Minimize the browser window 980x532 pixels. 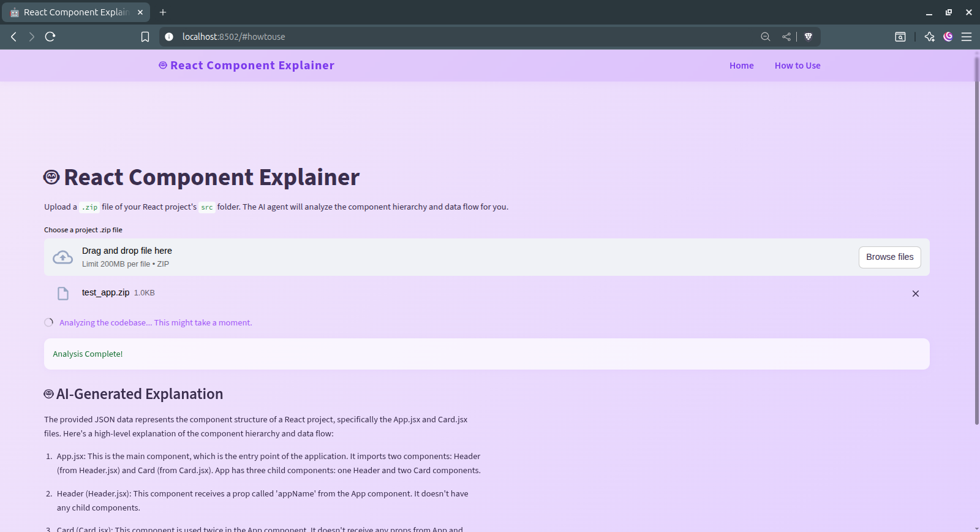[x=929, y=12]
